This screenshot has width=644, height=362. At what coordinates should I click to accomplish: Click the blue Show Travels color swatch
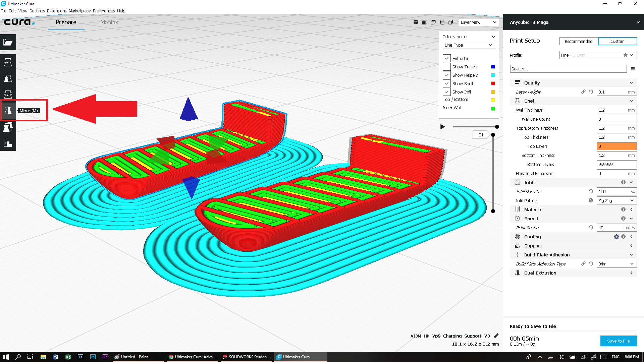493,67
